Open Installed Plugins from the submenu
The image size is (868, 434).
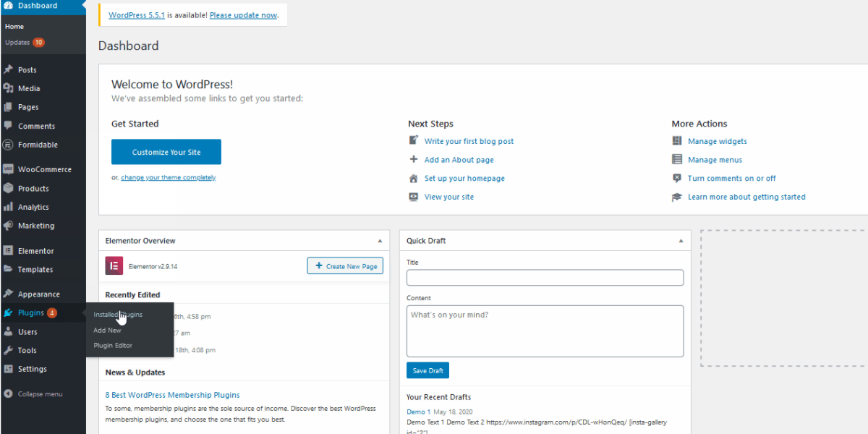click(x=118, y=315)
